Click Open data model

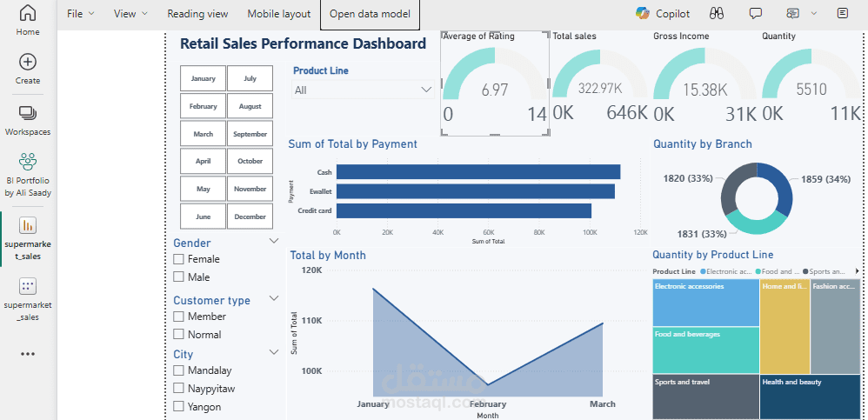point(370,14)
